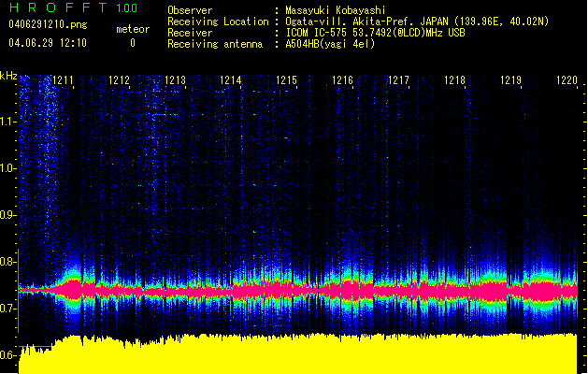Viewport: 588px width, 374px height.
Task: Click the 1220 time marker
Action: (566, 81)
